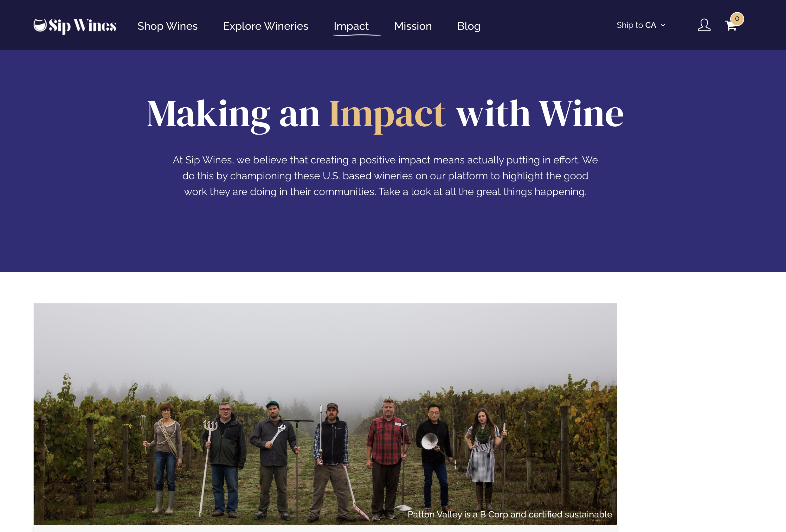Click the intro paragraph about championing wineries
Screen dimensions: 786x532
coord(386,175)
